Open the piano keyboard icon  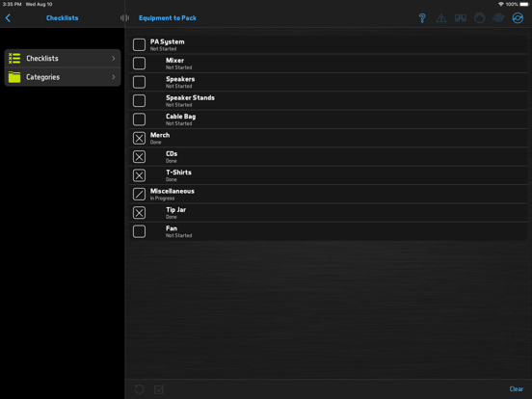[x=461, y=18]
